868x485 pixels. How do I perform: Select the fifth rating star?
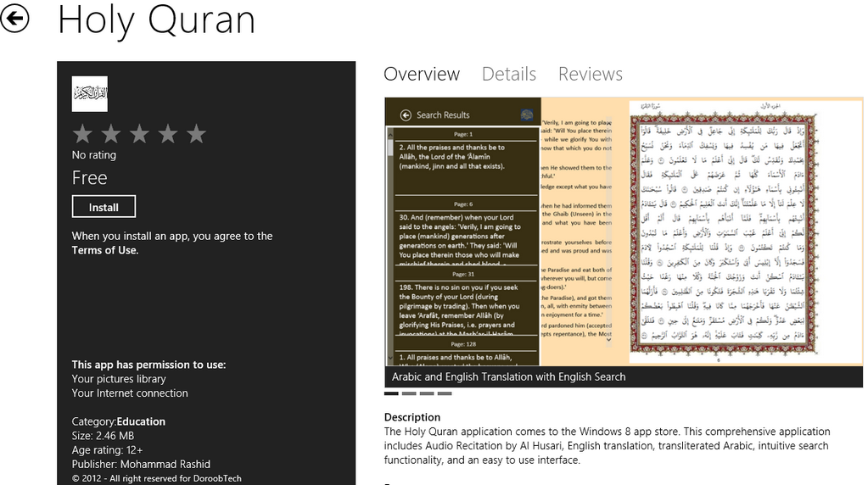[x=196, y=134]
